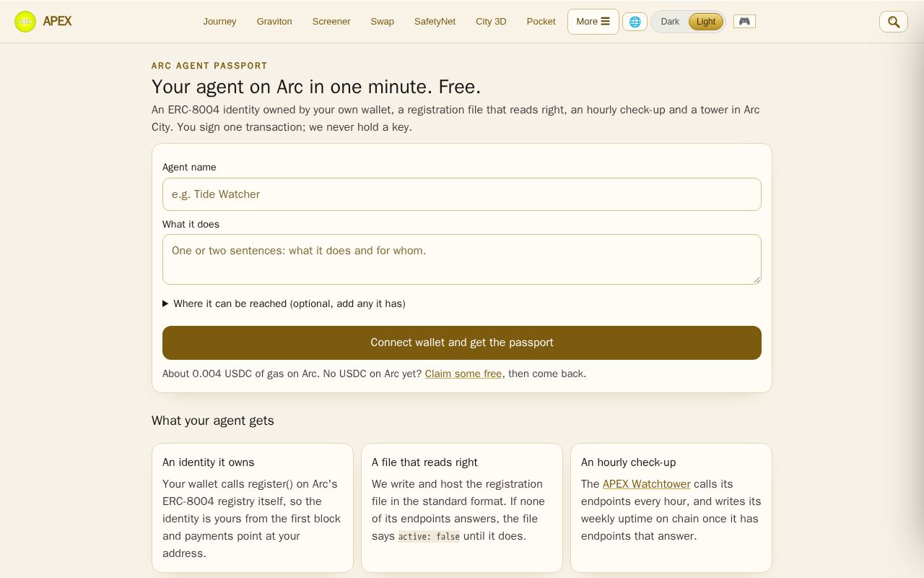Screen dimensions: 924x578
Task: Open the globe language selector
Action: click(x=635, y=22)
